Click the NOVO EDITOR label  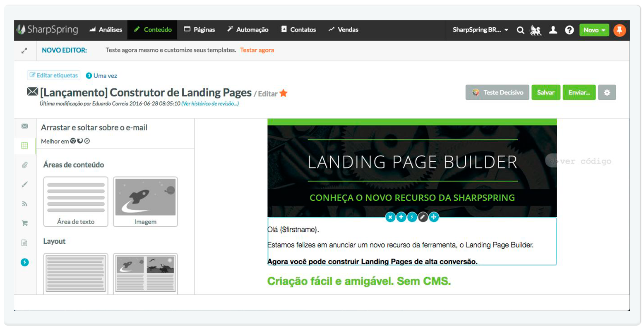click(x=64, y=50)
